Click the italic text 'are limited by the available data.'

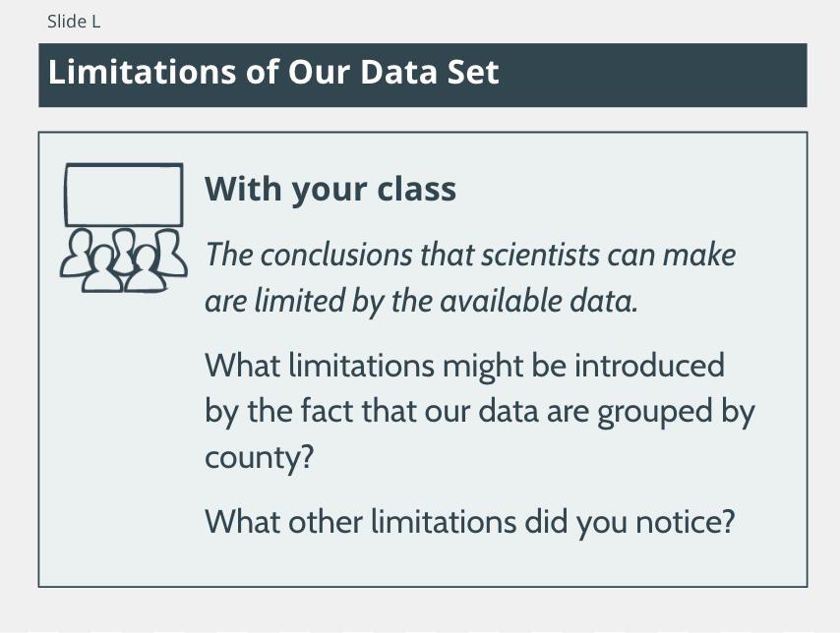click(421, 301)
